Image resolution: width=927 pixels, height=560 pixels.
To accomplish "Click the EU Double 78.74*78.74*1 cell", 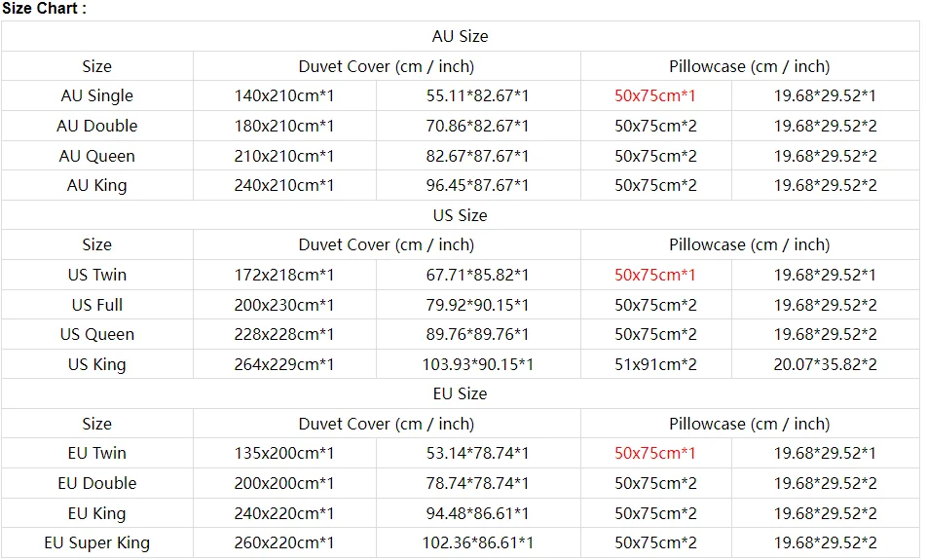I will point(478,484).
